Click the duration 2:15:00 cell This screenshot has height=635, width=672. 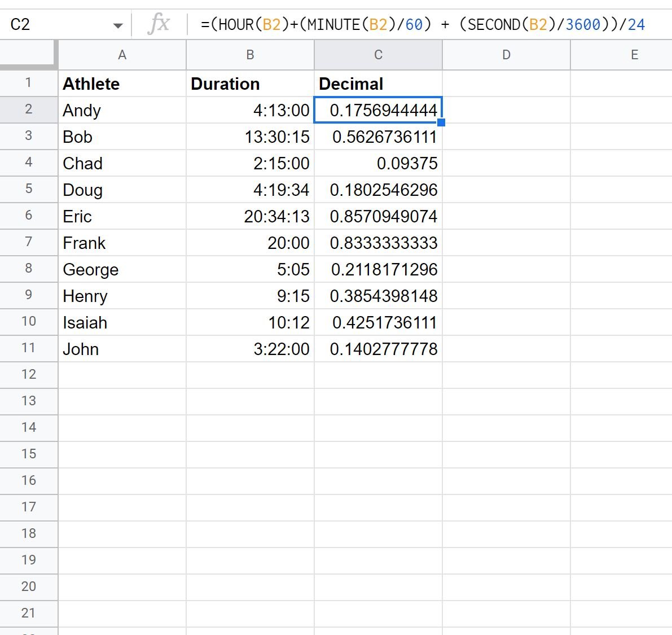point(251,163)
